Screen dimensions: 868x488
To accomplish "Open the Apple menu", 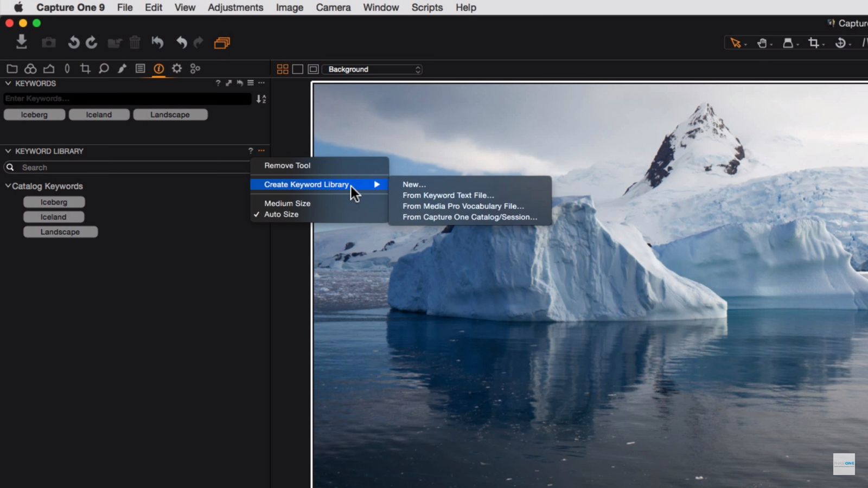I will pyautogui.click(x=18, y=7).
